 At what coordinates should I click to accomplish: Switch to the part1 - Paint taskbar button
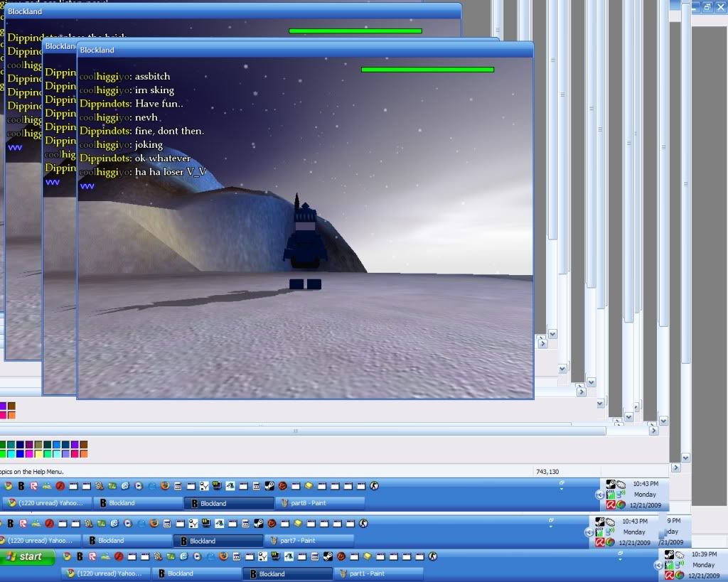pyautogui.click(x=380, y=573)
